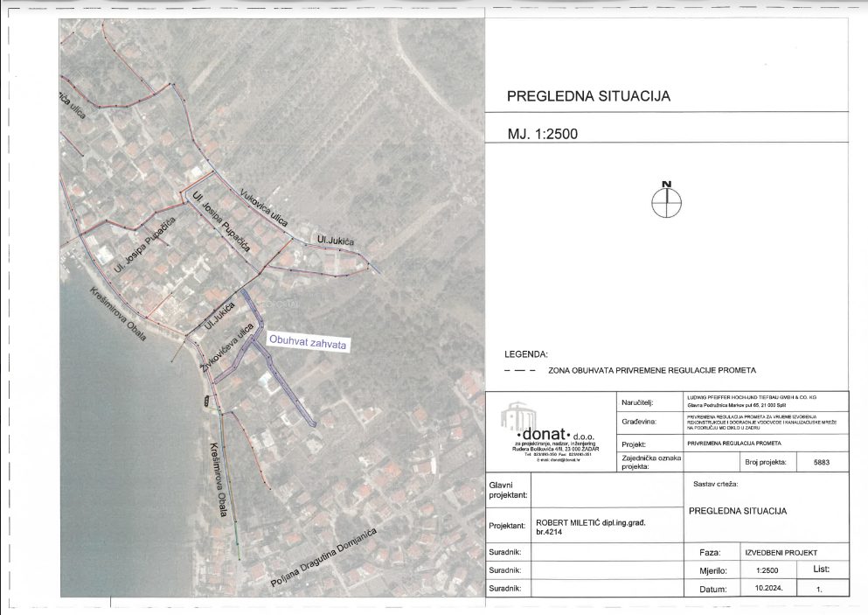The width and height of the screenshot is (868, 615).
Task: Select the 'IZVEDBENI PROJEKT' phase value
Action: (x=781, y=552)
